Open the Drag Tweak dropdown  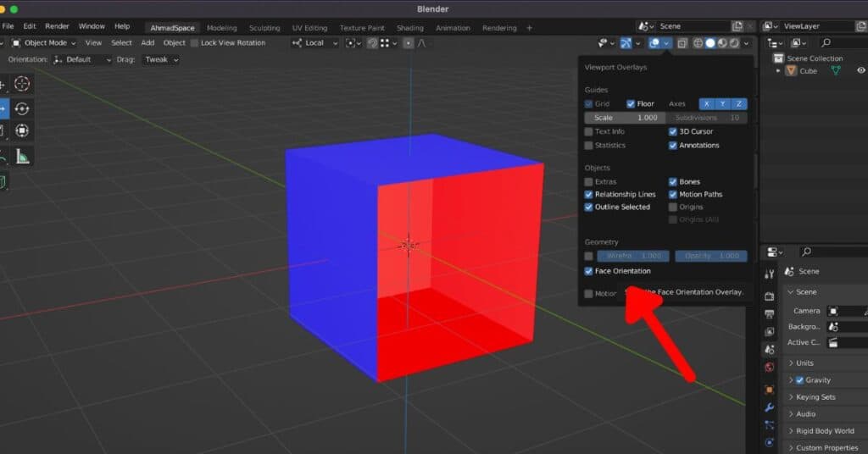click(x=159, y=60)
